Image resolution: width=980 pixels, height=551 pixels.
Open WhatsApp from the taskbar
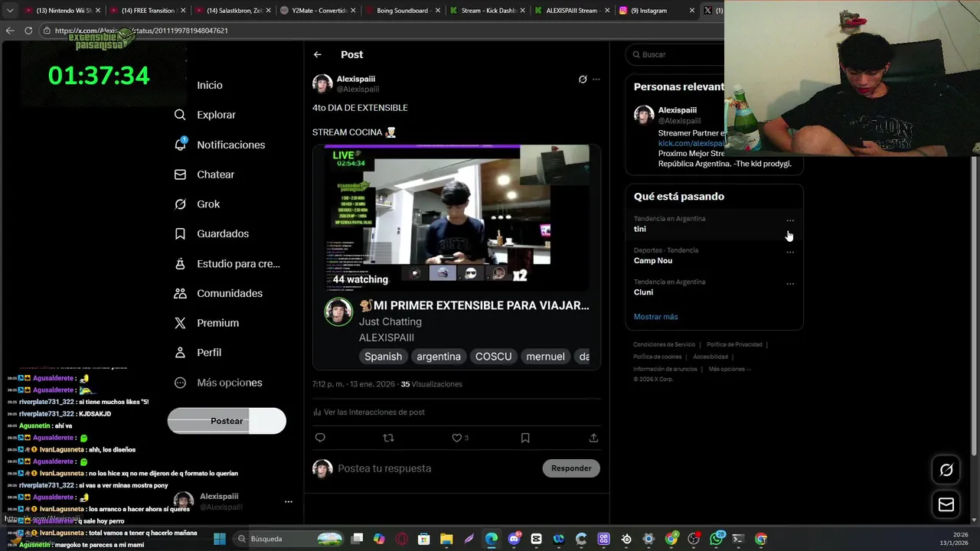click(717, 539)
